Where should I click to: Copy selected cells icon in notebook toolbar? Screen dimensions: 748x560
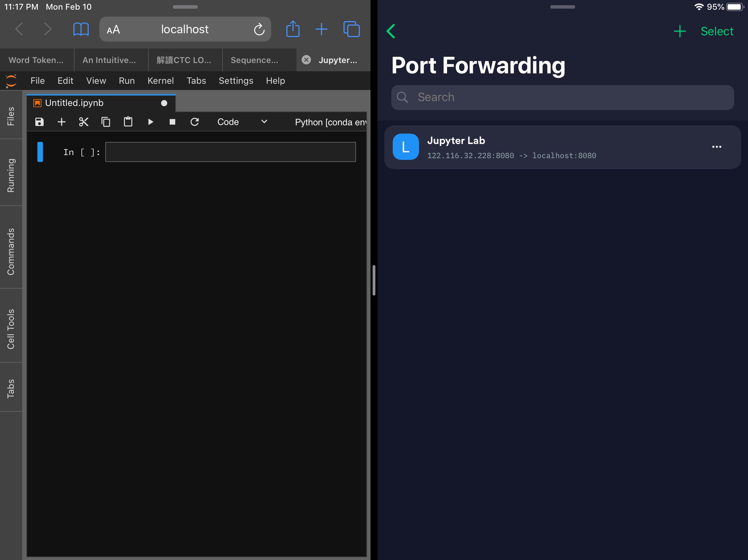point(106,122)
